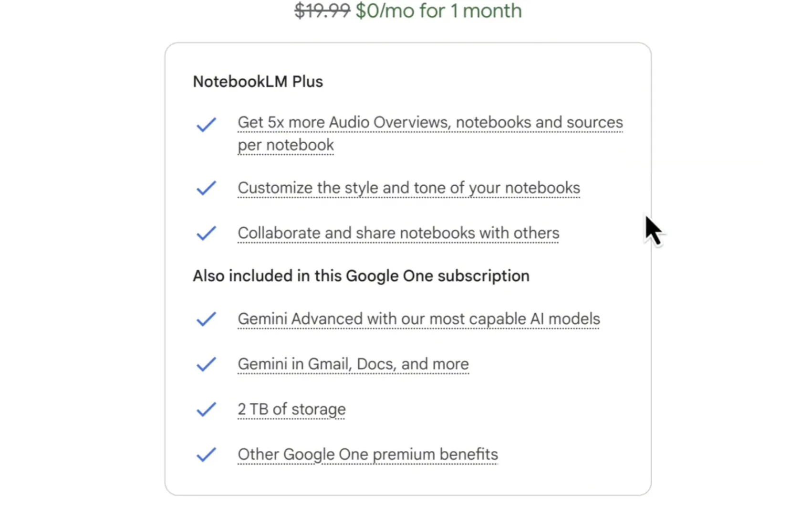Open 'per notebook' underlined text
The image size is (812, 509).
pyautogui.click(x=286, y=145)
